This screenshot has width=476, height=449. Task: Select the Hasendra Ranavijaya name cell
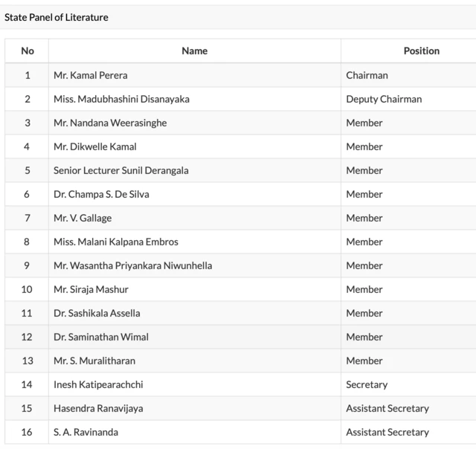pos(100,408)
